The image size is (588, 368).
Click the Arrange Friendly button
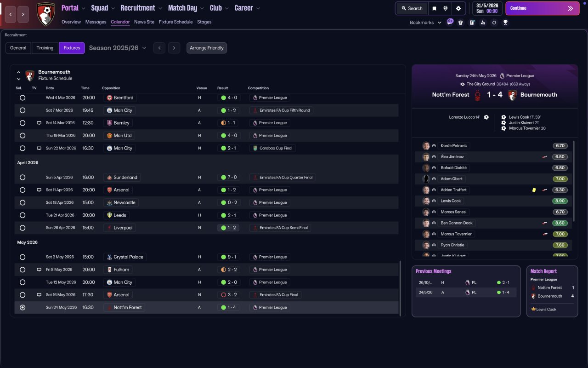pyautogui.click(x=207, y=48)
